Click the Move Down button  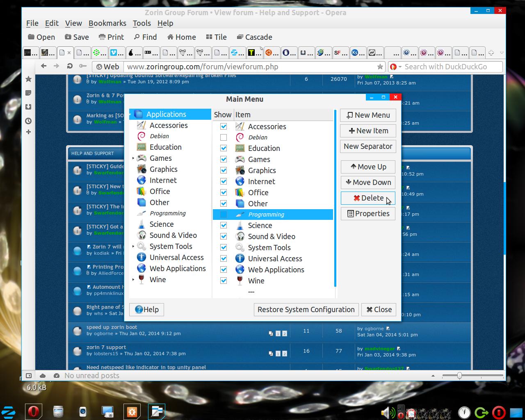click(368, 183)
